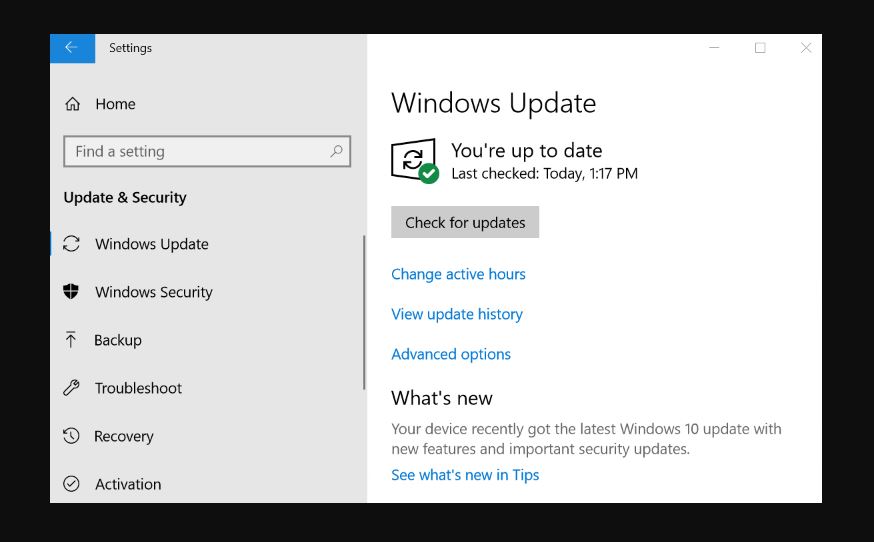Click the Update & Security heading
The height and width of the screenshot is (542, 874).
coord(125,197)
